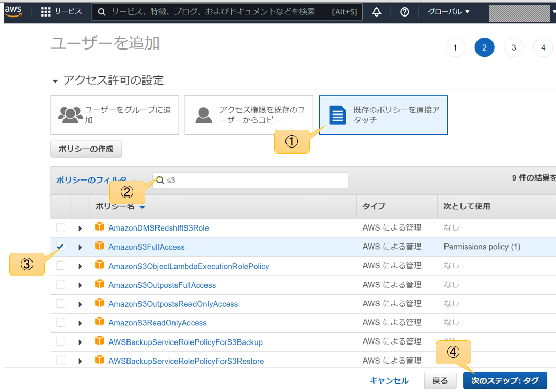Viewport: 556px width, 392px height.
Task: Collapse the アクセス許可の設定 section
Action: click(55, 81)
